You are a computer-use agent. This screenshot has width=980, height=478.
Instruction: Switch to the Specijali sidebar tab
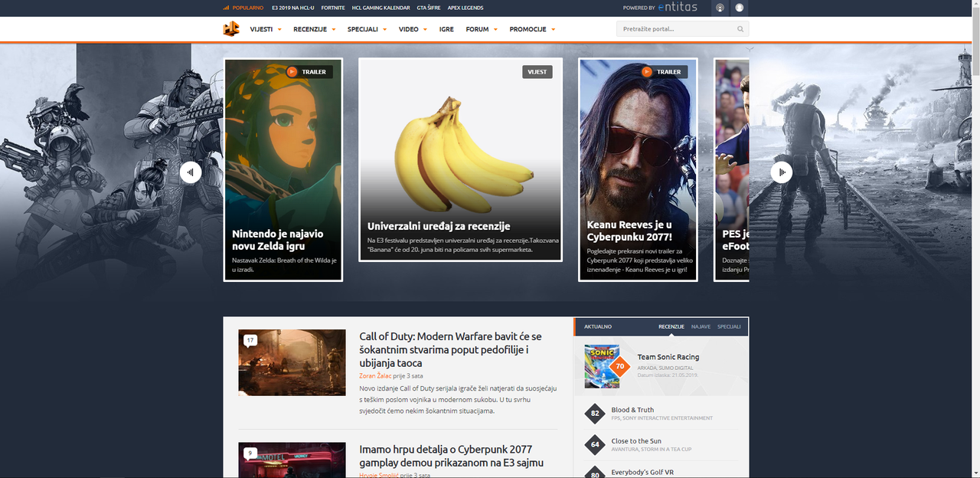coord(729,326)
